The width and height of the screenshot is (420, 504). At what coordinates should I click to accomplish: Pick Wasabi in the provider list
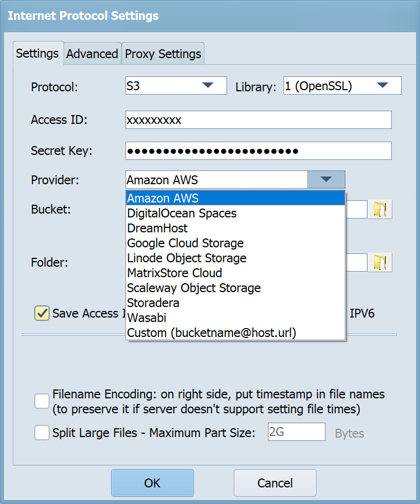[x=146, y=318]
